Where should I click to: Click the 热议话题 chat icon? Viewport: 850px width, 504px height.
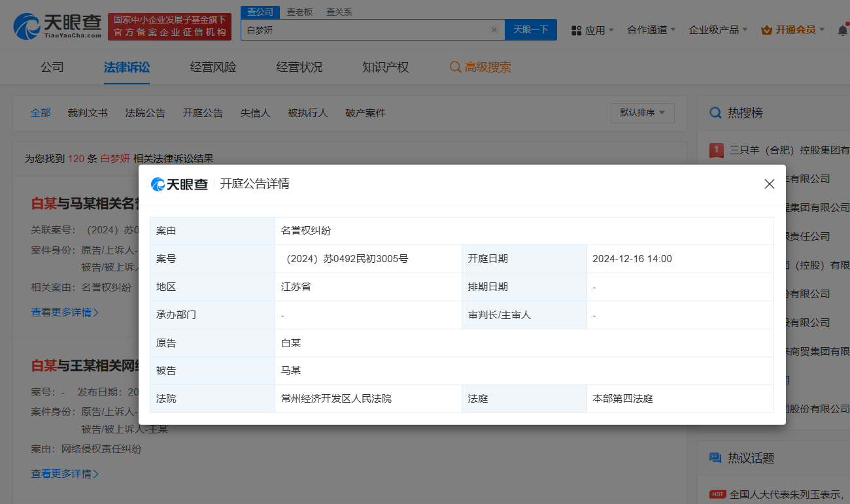(x=716, y=458)
